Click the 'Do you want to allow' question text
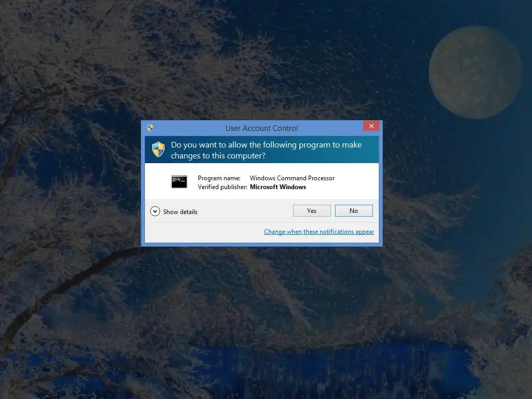The height and width of the screenshot is (399, 532). (267, 150)
